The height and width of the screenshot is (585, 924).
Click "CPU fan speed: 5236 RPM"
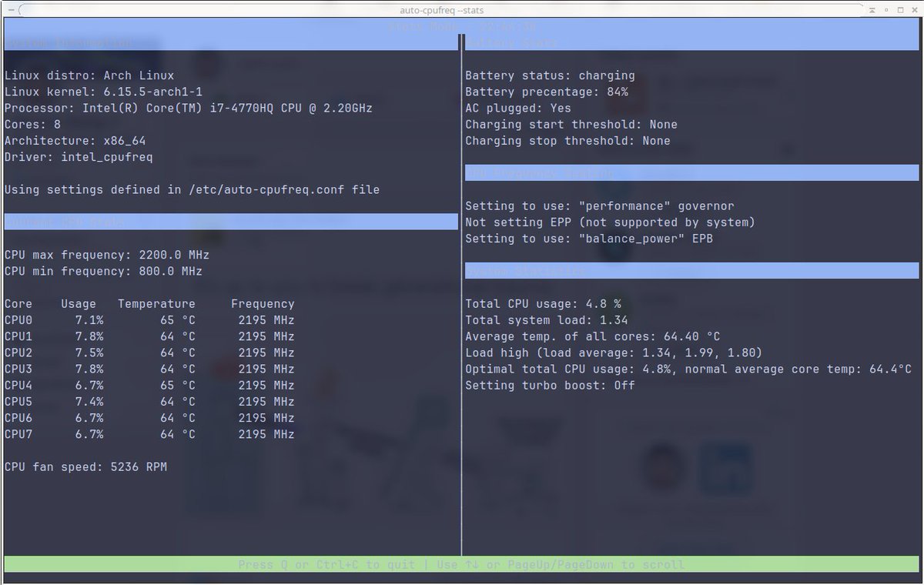85,466
